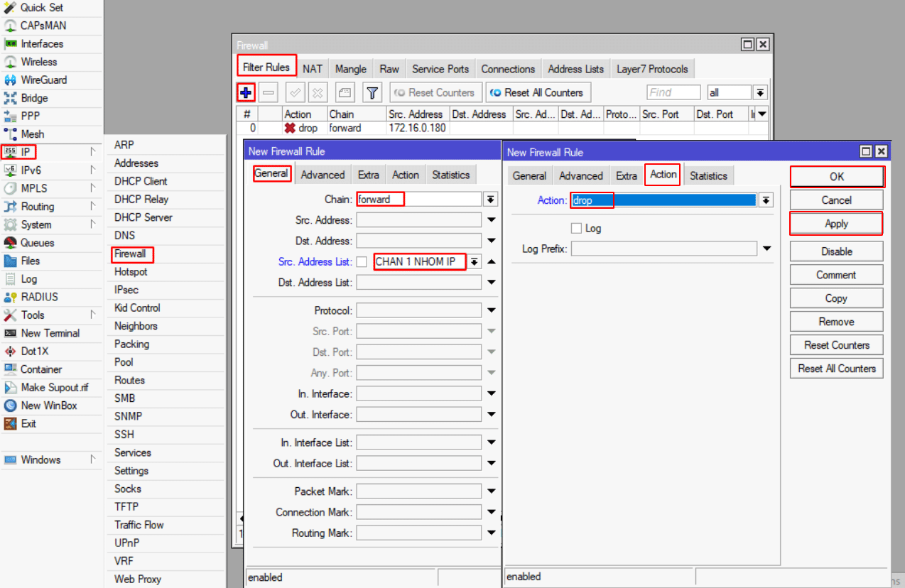
Task: Select the Filter Rules tab
Action: coord(266,67)
